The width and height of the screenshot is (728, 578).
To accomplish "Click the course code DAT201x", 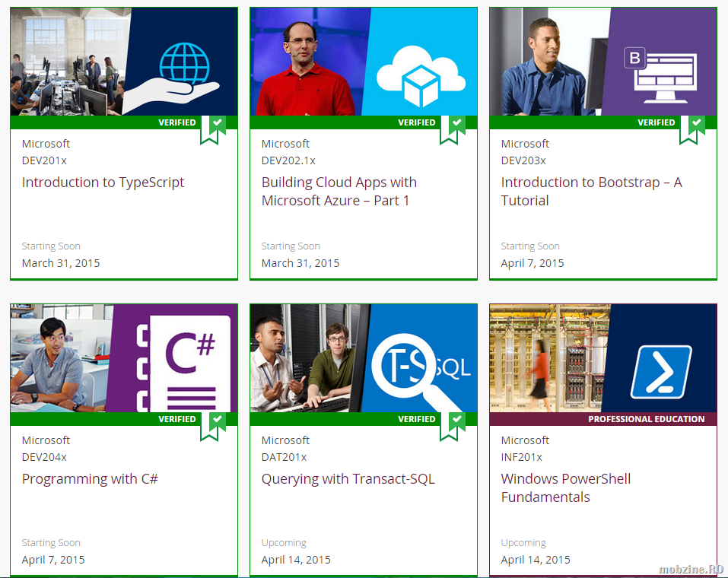I will pyautogui.click(x=284, y=457).
